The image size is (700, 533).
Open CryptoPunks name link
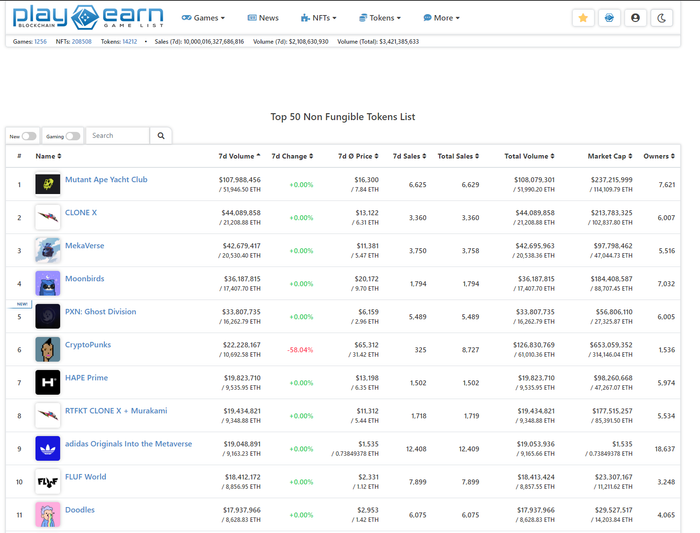[x=88, y=345]
